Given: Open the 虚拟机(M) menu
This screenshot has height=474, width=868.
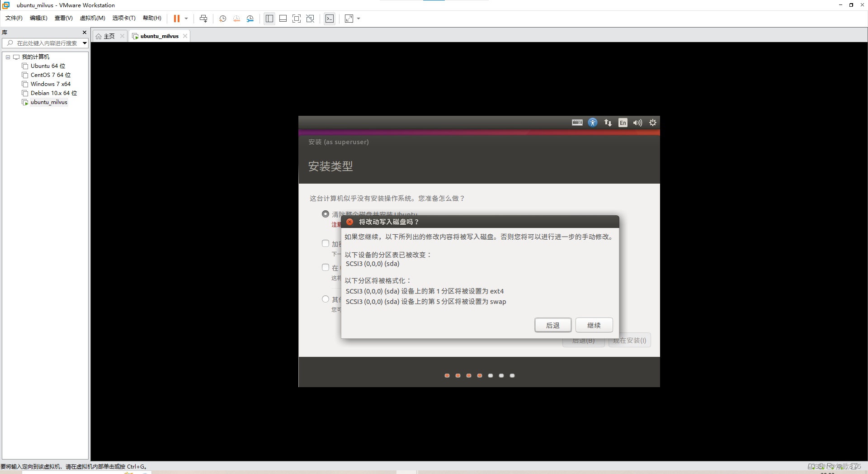Looking at the screenshot, I should click(93, 18).
